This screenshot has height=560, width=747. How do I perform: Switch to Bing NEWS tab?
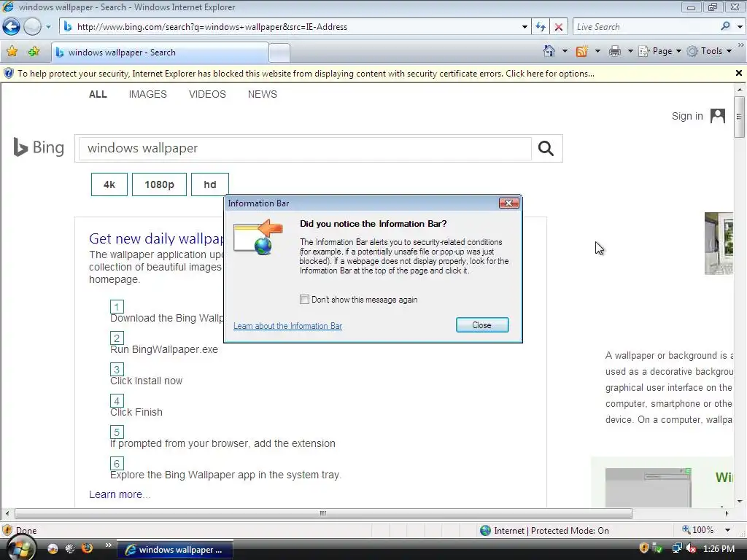pos(262,94)
